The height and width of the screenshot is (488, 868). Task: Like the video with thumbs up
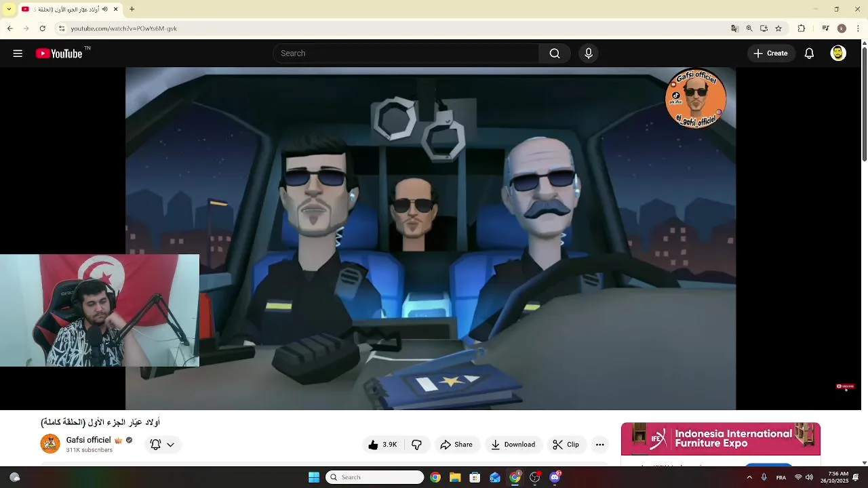point(382,445)
